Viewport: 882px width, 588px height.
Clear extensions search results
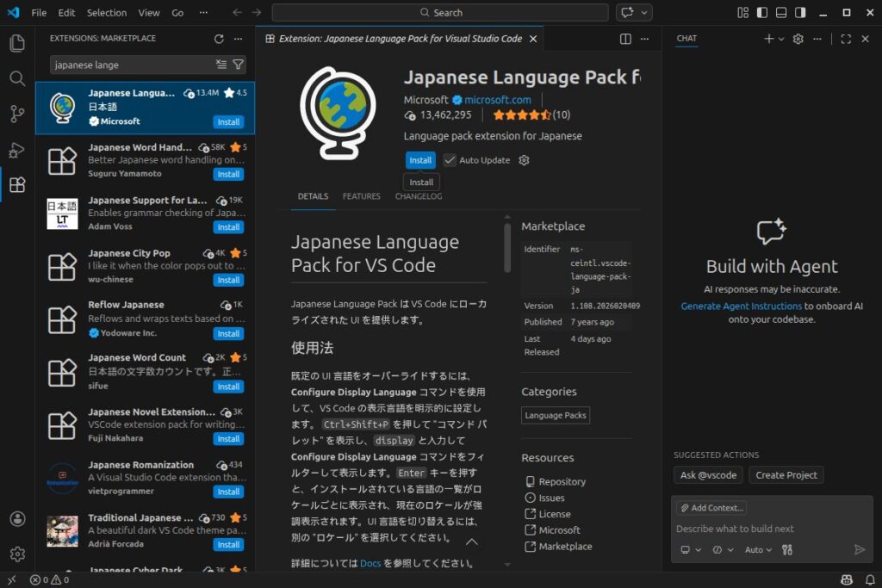pyautogui.click(x=221, y=65)
